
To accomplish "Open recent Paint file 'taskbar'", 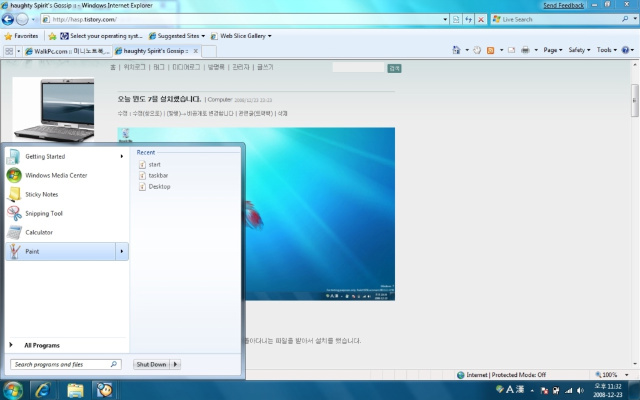I will point(153,176).
